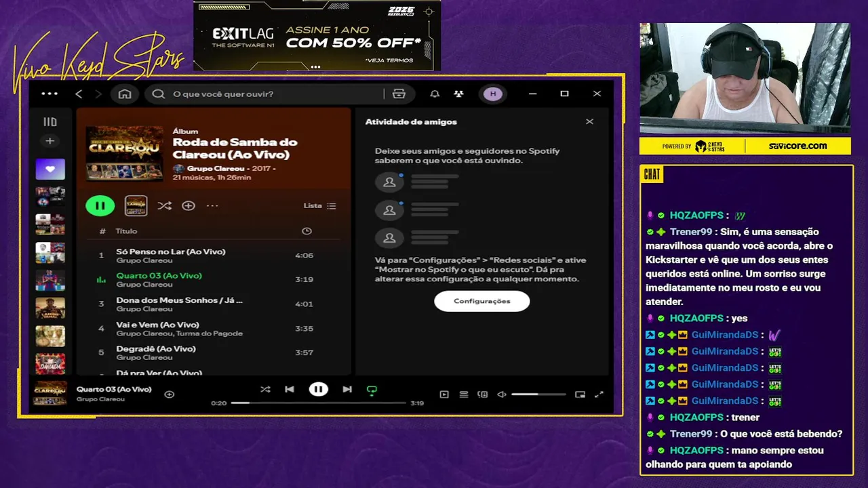Open the notifications bell
This screenshot has height=488, width=868.
click(x=435, y=94)
